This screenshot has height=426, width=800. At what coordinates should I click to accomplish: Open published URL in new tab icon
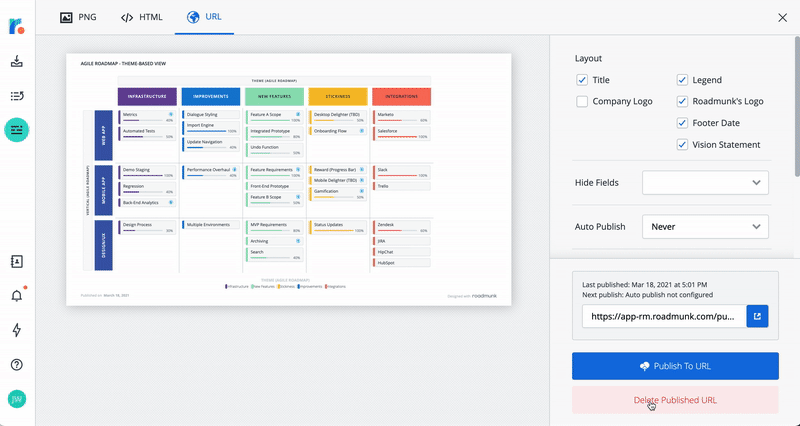coord(757,317)
